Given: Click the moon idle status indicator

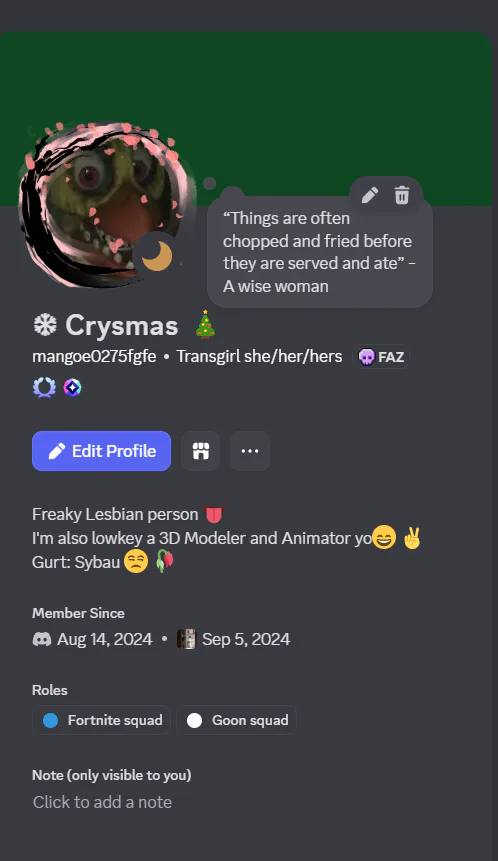Looking at the screenshot, I should pos(157,256).
